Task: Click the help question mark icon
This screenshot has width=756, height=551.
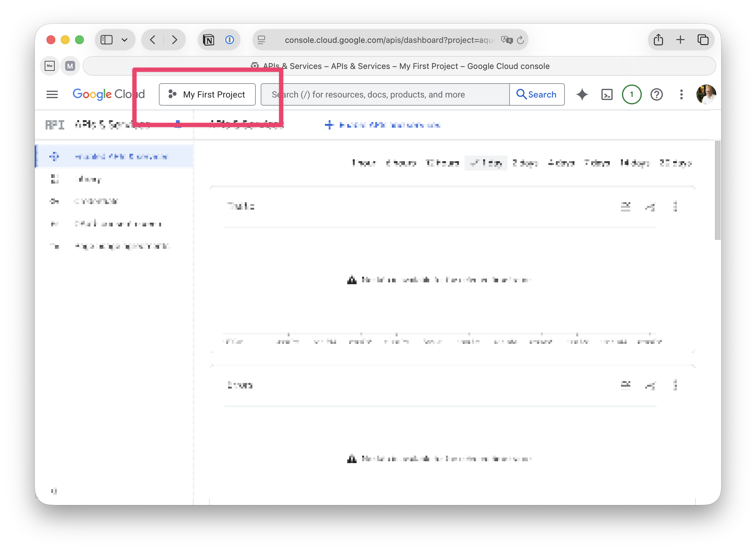Action: click(x=656, y=94)
